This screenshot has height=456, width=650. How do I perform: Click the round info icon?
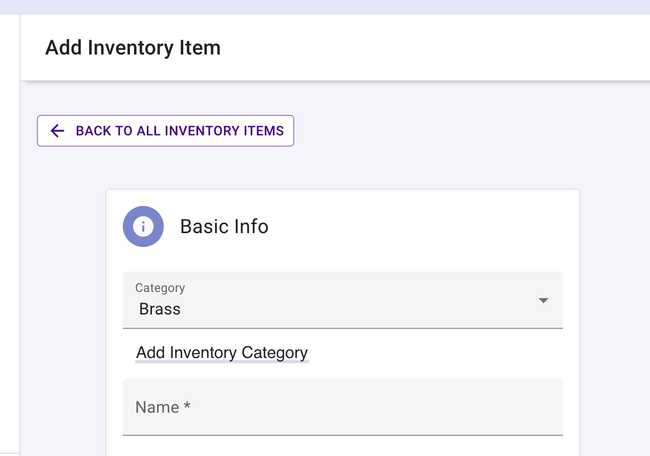tap(143, 226)
